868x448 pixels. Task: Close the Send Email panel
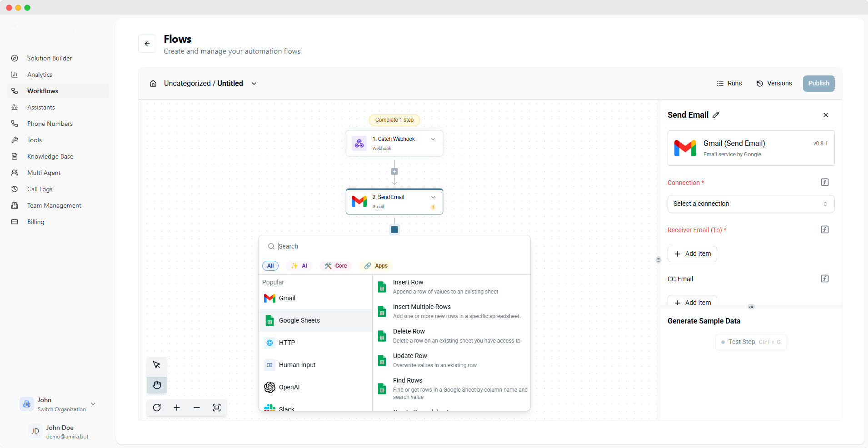(x=826, y=115)
